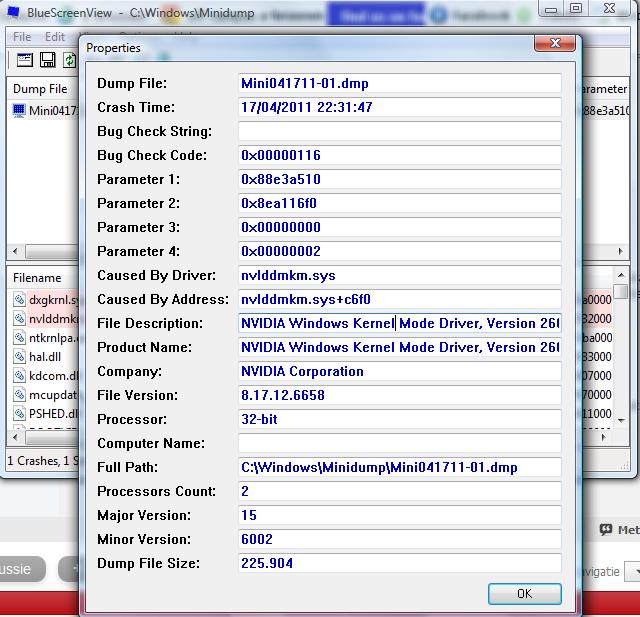This screenshot has width=640, height=617.
Task: Click the Major Version field 15
Action: [400, 515]
